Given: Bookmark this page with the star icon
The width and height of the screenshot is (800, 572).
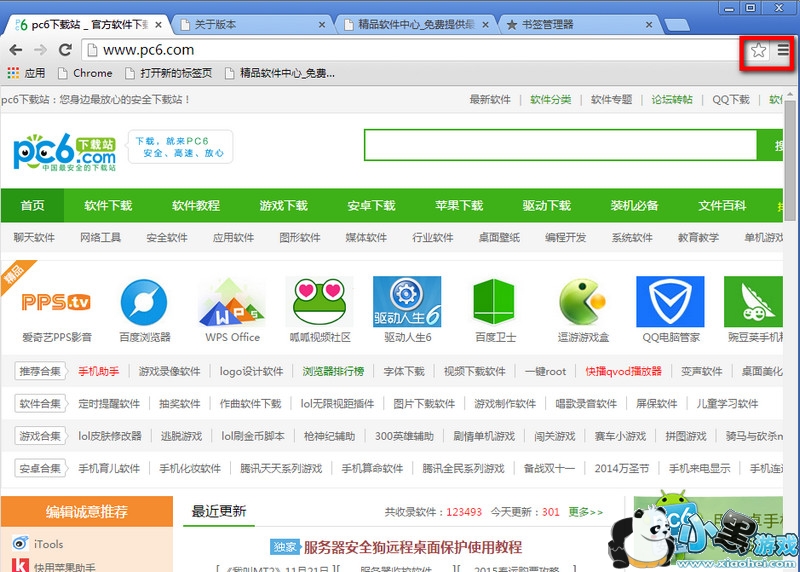Looking at the screenshot, I should pos(759,50).
